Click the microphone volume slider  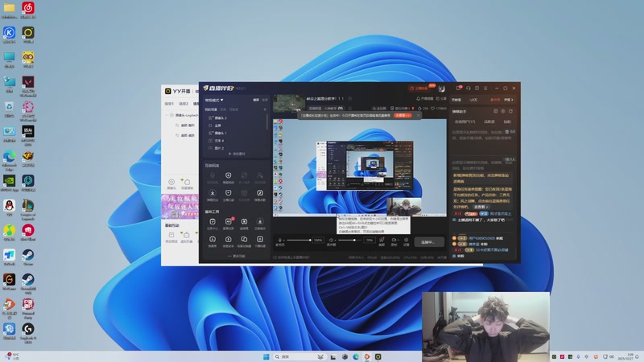(299, 240)
